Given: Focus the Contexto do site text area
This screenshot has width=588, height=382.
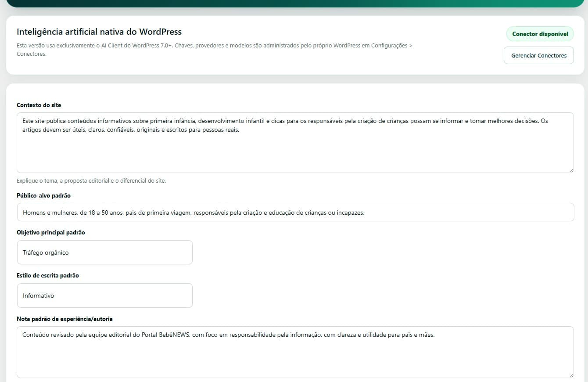Looking at the screenshot, I should click(x=295, y=143).
